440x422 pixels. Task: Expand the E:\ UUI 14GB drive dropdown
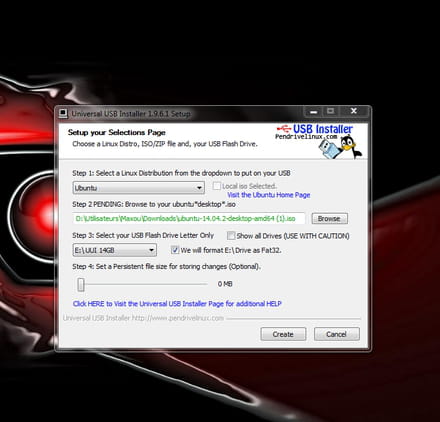(114, 250)
